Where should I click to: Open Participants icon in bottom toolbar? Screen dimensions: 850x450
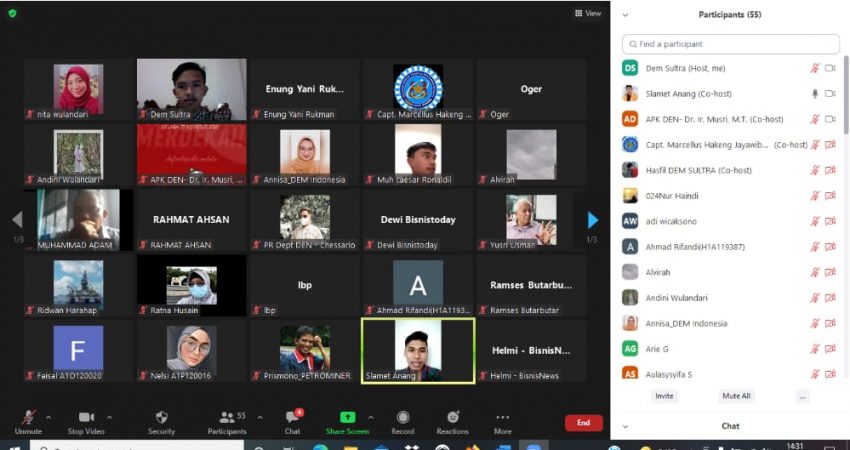point(227,417)
